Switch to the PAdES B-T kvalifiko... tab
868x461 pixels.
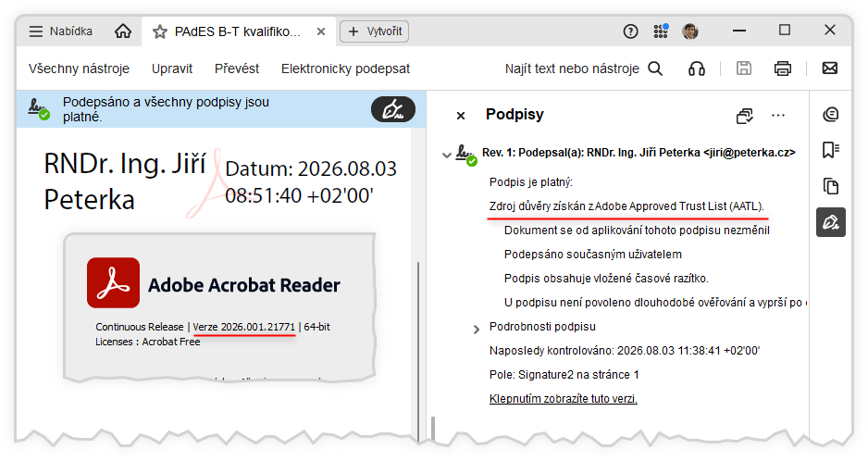pos(238,32)
